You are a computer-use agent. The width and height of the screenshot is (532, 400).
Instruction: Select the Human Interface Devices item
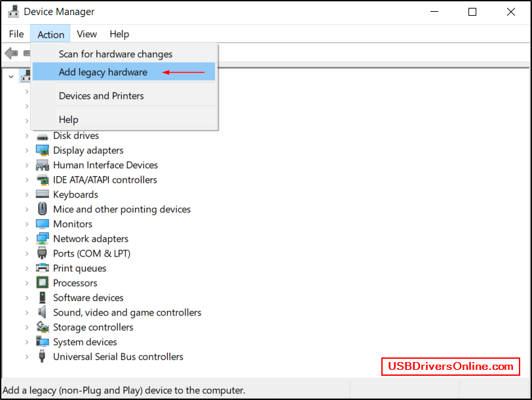[x=105, y=165]
